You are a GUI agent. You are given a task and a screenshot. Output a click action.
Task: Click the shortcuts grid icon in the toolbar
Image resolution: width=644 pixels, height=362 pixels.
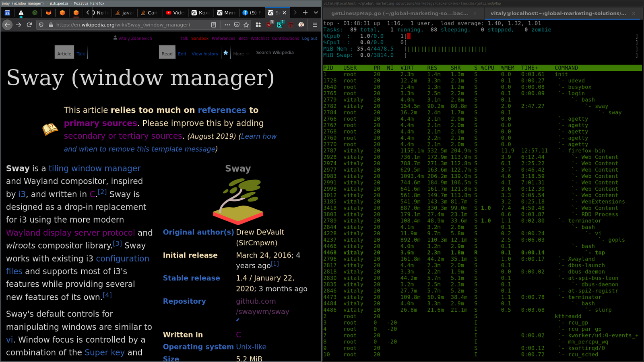[258, 25]
